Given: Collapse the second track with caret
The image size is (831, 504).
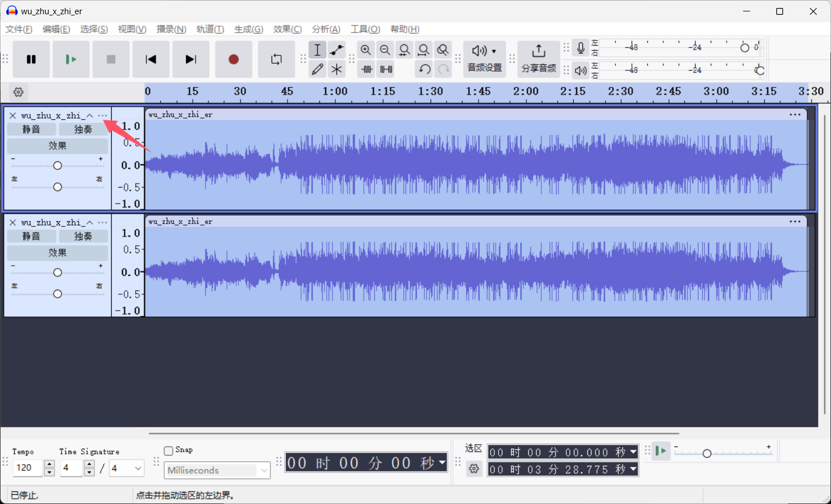Looking at the screenshot, I should point(90,222).
